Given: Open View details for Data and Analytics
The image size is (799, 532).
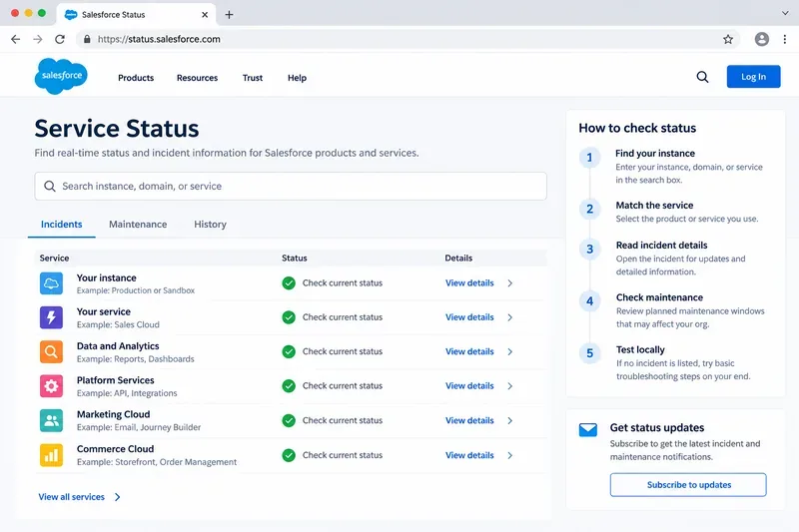Looking at the screenshot, I should (469, 351).
